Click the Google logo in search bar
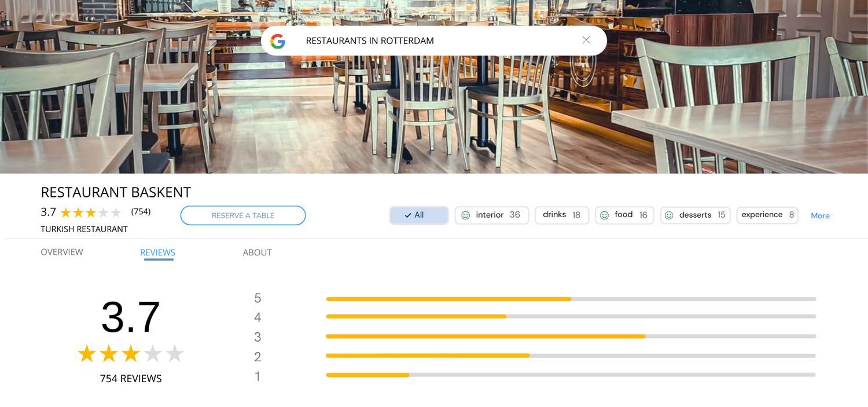 click(278, 41)
